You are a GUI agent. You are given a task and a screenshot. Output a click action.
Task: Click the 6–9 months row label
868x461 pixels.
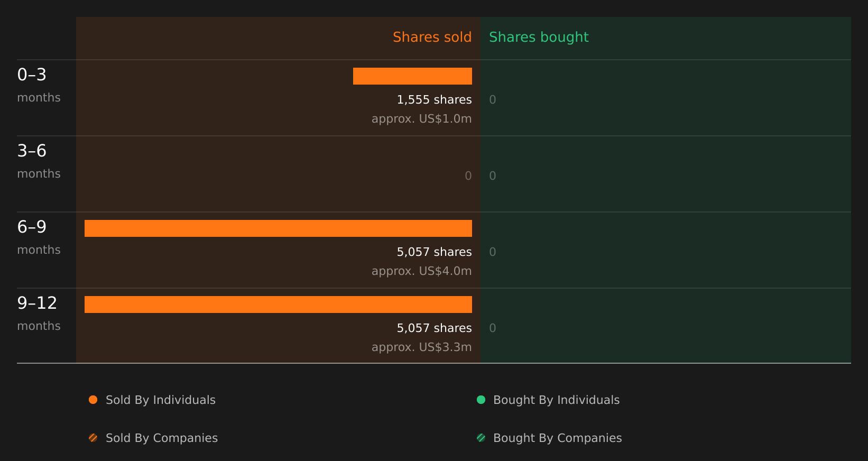pyautogui.click(x=39, y=237)
